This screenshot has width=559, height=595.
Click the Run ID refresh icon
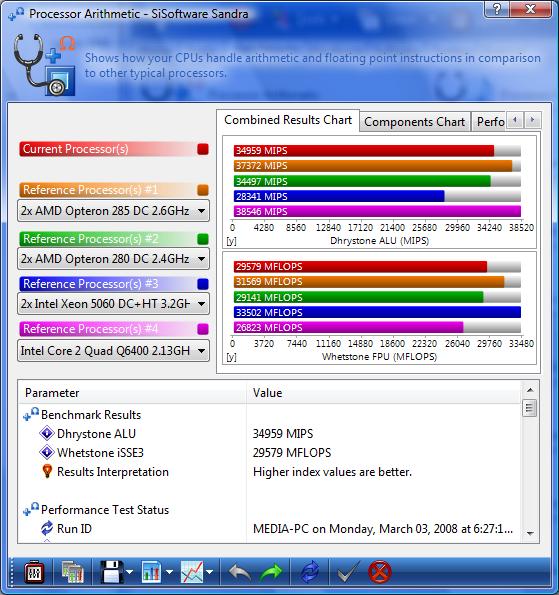[x=47, y=528]
